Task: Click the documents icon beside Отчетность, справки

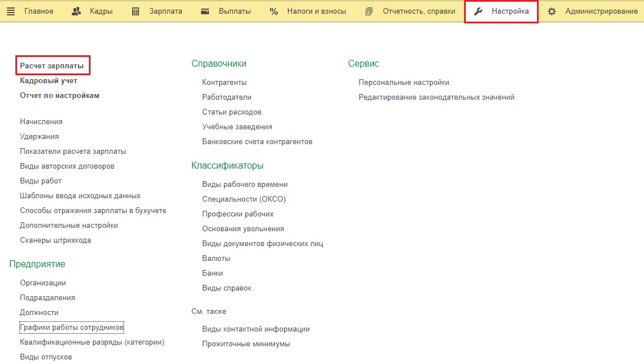Action: 369,11
